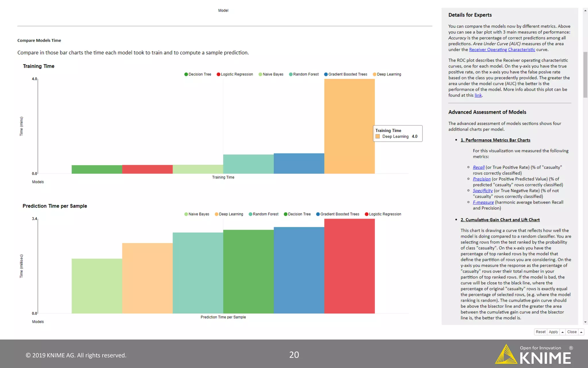This screenshot has width=588, height=368.
Task: Open the Receiver Operating Characteristic link
Action: (x=502, y=49)
